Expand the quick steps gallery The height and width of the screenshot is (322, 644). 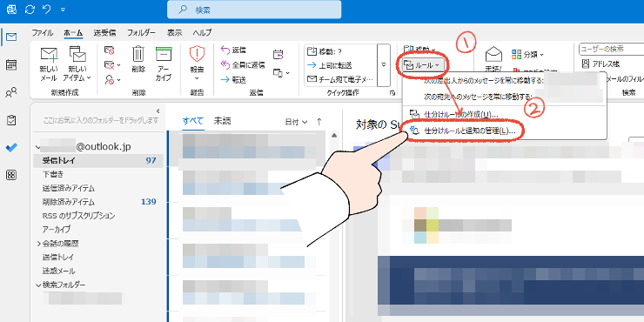click(x=384, y=65)
